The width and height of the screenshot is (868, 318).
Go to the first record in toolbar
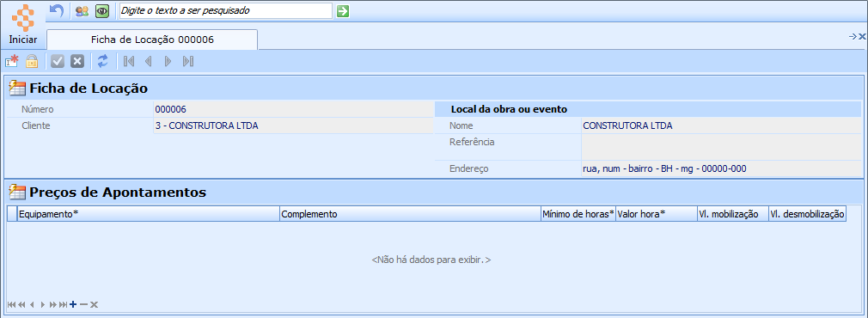(129, 61)
